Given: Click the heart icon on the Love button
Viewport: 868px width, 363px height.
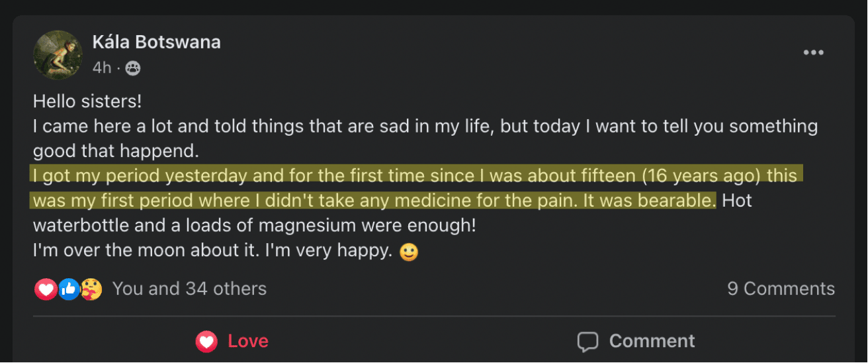Looking at the screenshot, I should click(206, 341).
